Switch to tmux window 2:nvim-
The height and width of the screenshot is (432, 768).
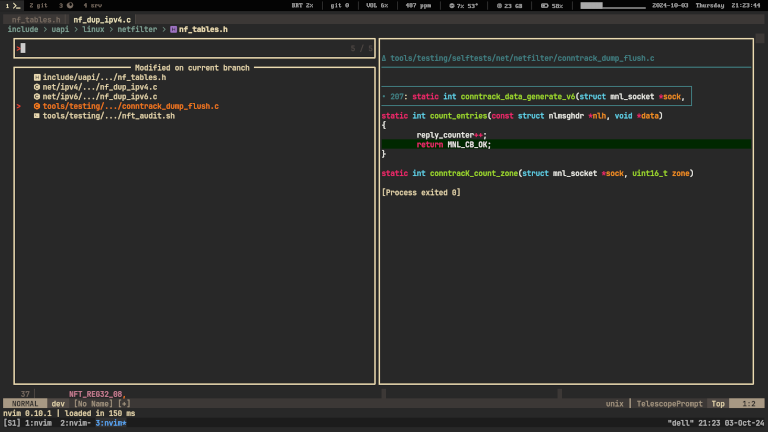(77, 423)
